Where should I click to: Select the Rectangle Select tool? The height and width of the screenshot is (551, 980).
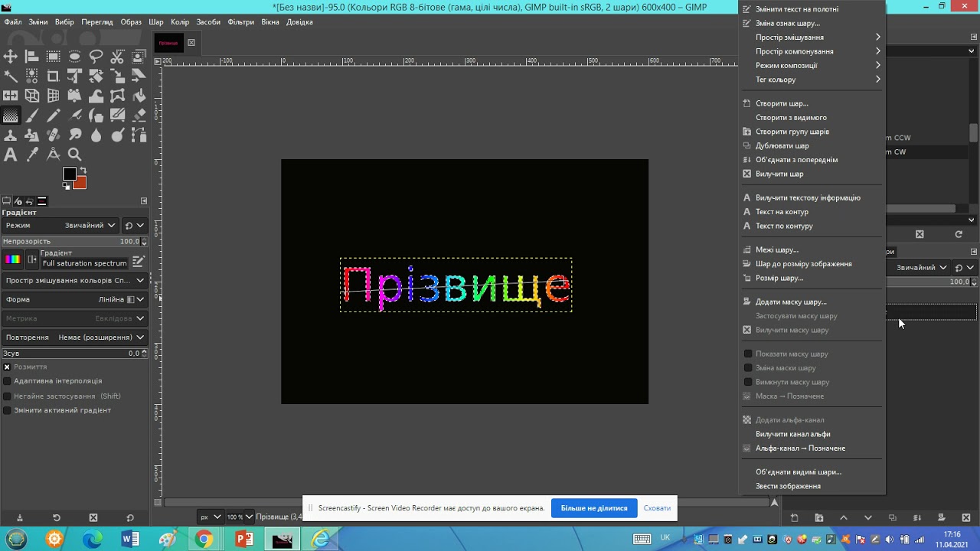(54, 56)
